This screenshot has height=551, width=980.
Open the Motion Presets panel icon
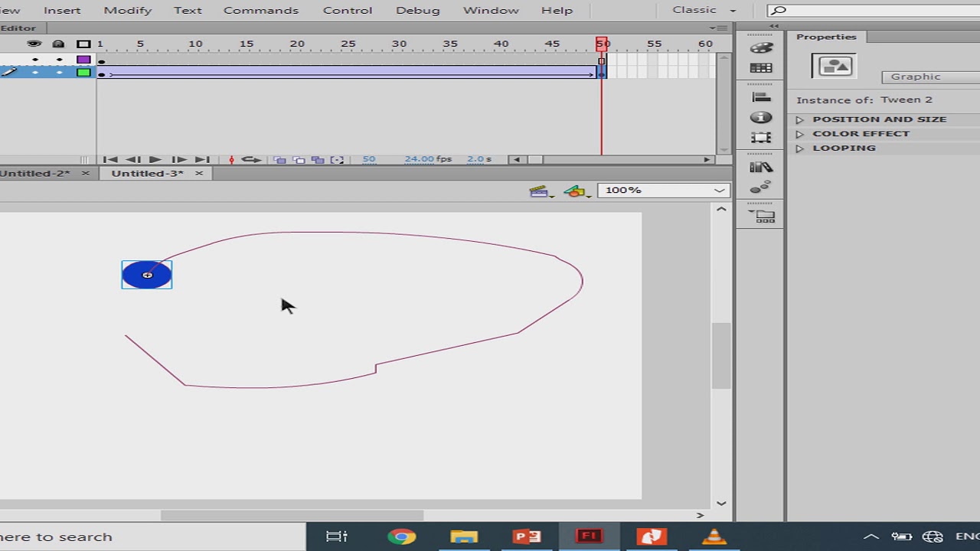761,187
